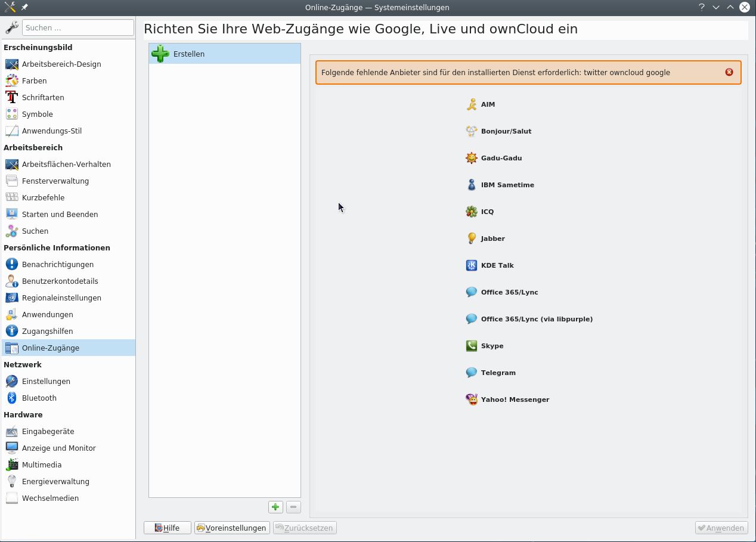Viewport: 756px width, 542px height.
Task: Click the Telegram speech bubble icon
Action: [x=472, y=373]
